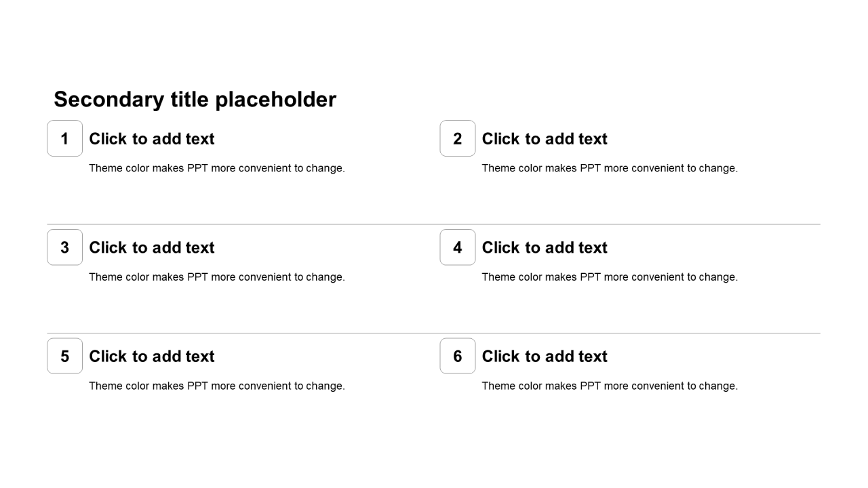Select the numbered box labeled 4
Screen dimensions: 868x488
coord(458,247)
